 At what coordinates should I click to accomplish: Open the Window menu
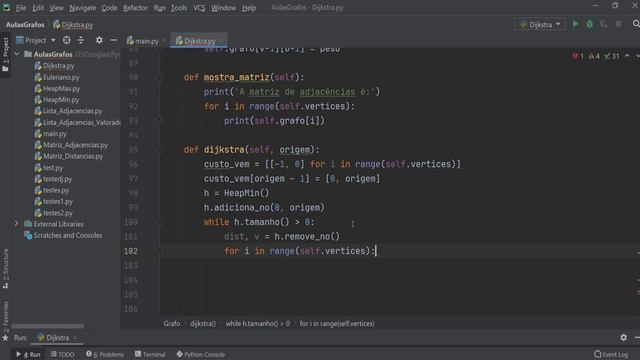[223, 8]
